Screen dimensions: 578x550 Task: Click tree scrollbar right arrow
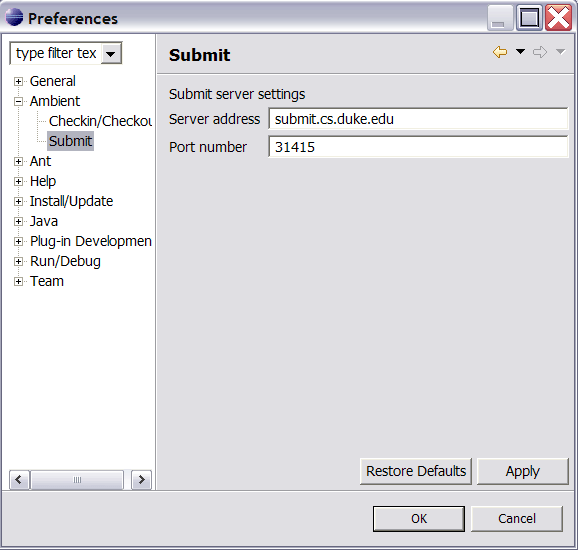142,480
